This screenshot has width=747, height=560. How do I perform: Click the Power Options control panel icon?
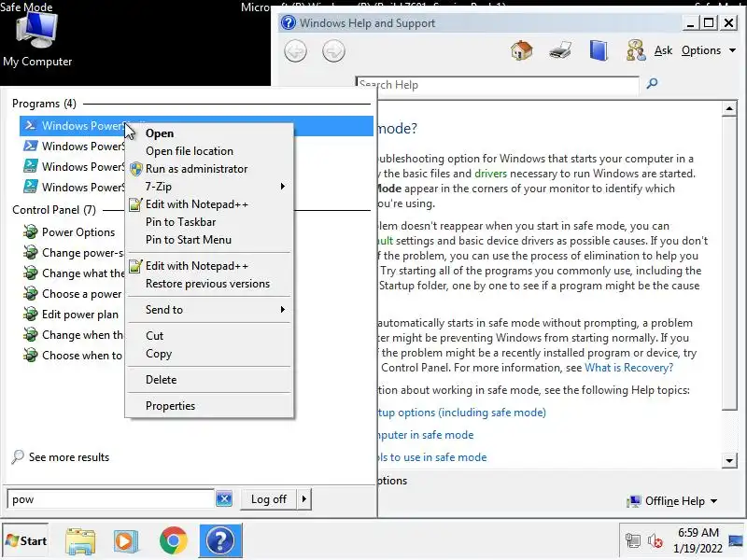[31, 231]
